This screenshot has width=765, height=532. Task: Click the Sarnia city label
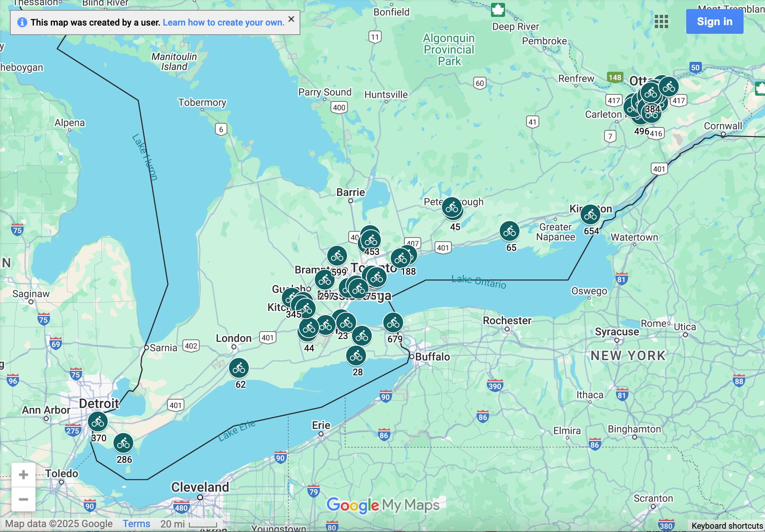[163, 348]
